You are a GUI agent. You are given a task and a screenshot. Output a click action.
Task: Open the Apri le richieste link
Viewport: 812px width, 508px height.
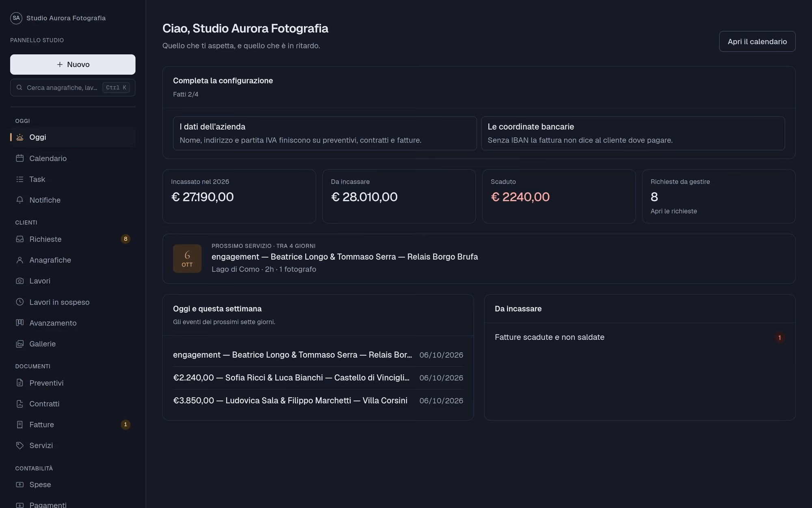[674, 211]
